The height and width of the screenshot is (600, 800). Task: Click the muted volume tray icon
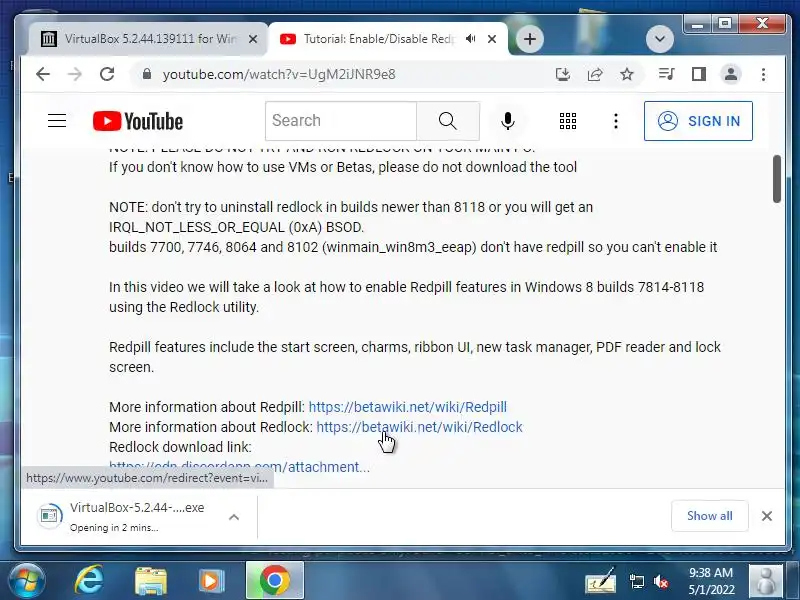(661, 582)
